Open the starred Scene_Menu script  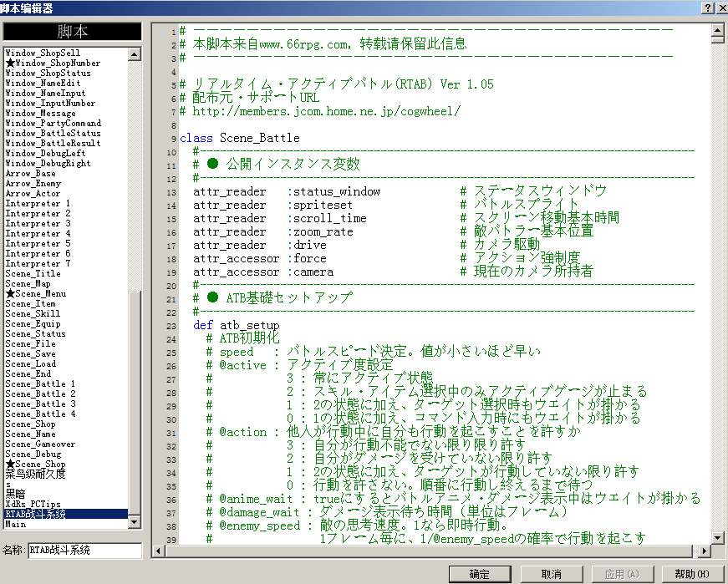pos(66,293)
